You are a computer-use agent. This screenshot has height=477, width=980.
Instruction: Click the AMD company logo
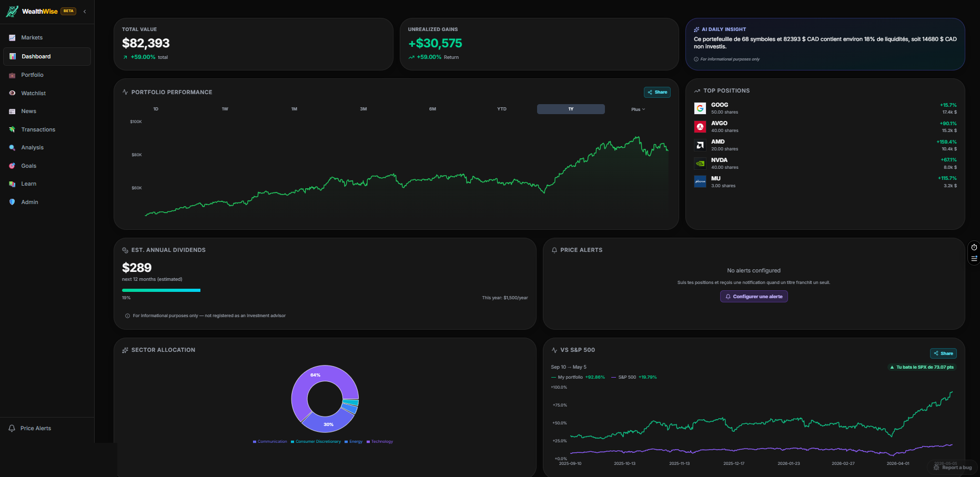point(700,145)
